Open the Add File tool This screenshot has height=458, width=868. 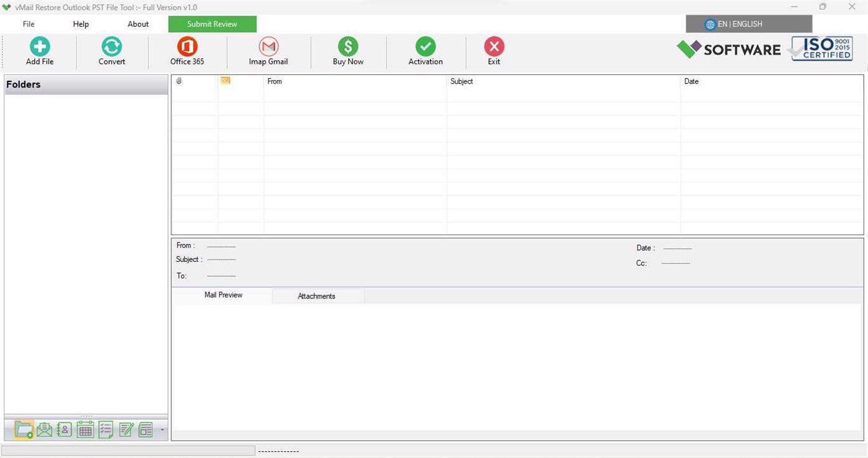[x=39, y=50]
